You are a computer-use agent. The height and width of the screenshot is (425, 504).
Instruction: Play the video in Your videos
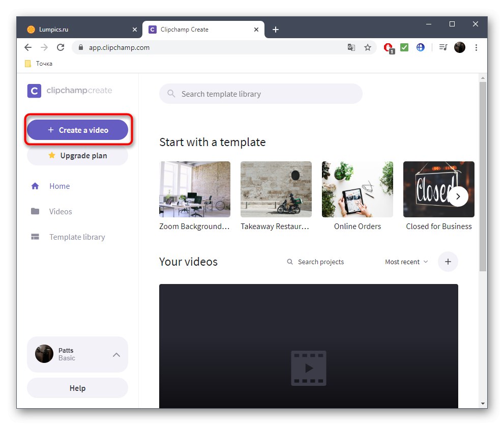pyautogui.click(x=308, y=368)
